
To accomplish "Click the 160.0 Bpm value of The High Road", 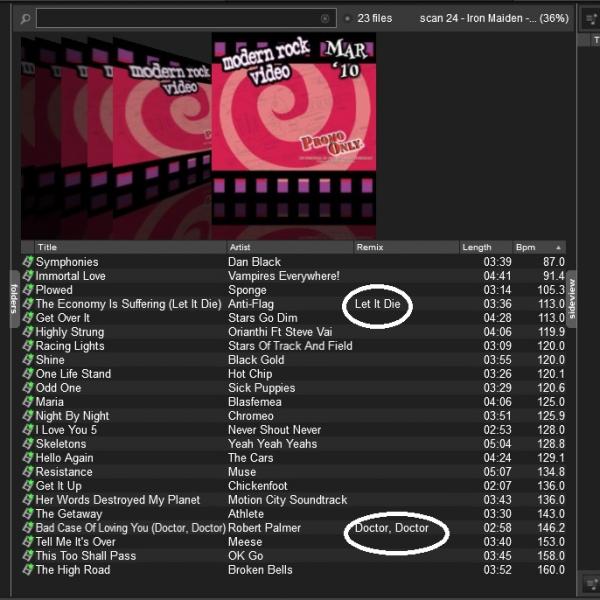I will click(551, 570).
